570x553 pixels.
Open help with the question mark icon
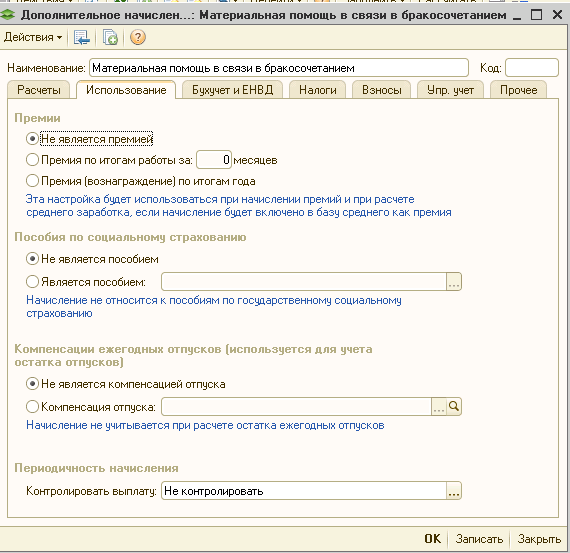click(138, 37)
